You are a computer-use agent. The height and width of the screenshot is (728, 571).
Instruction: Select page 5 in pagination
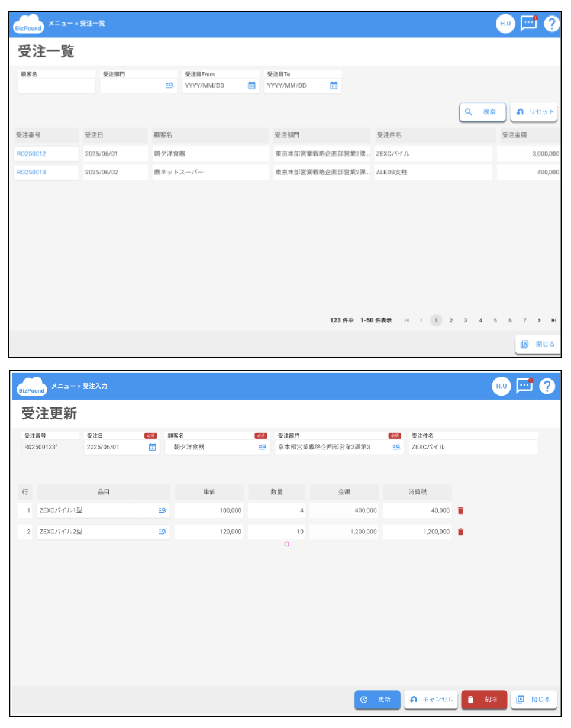click(x=495, y=321)
